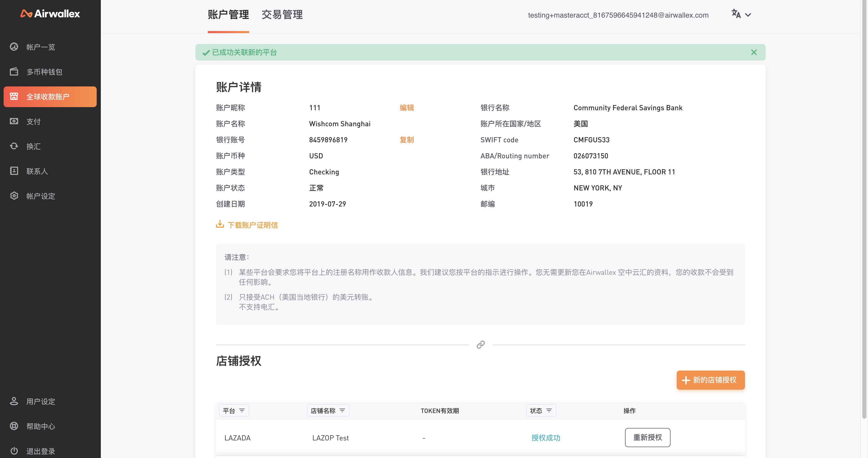
Task: Open 帐户设定 in the sidebar
Action: [50, 196]
